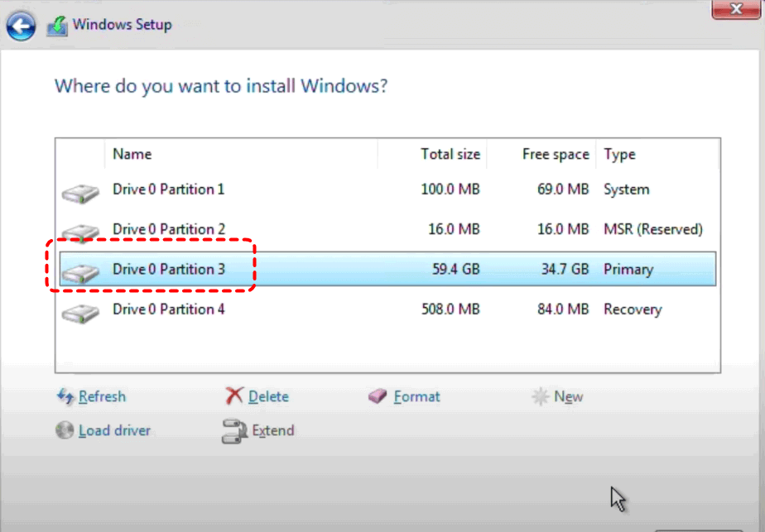Go back using the blue arrow button
765x532 pixels.
tap(21, 26)
